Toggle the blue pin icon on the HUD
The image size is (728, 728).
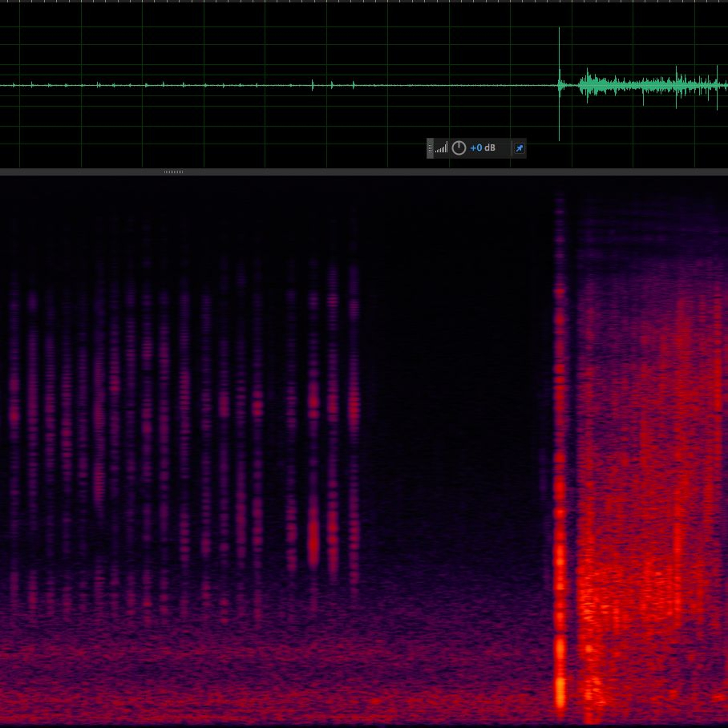(519, 149)
